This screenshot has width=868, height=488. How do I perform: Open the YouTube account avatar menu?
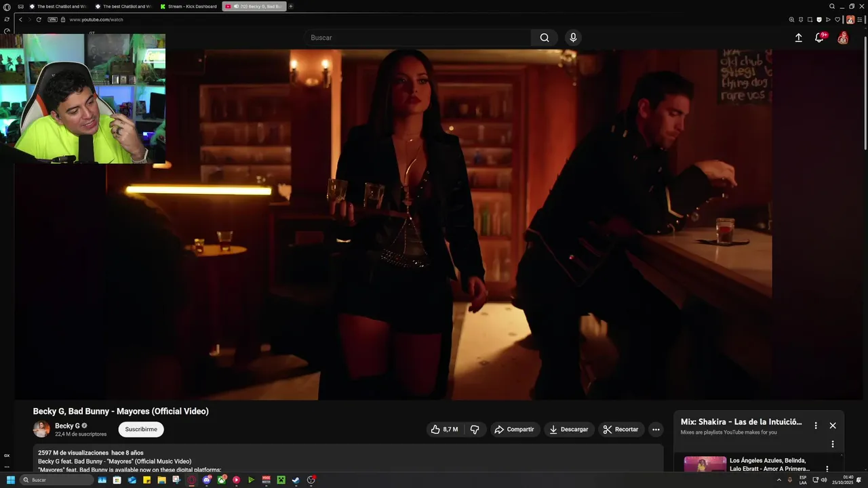point(842,38)
